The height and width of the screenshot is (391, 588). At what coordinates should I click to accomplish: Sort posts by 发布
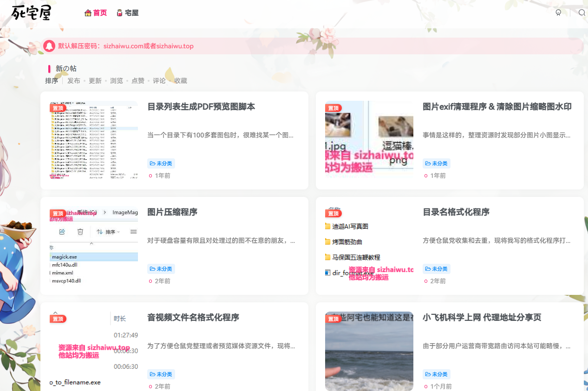(x=74, y=81)
